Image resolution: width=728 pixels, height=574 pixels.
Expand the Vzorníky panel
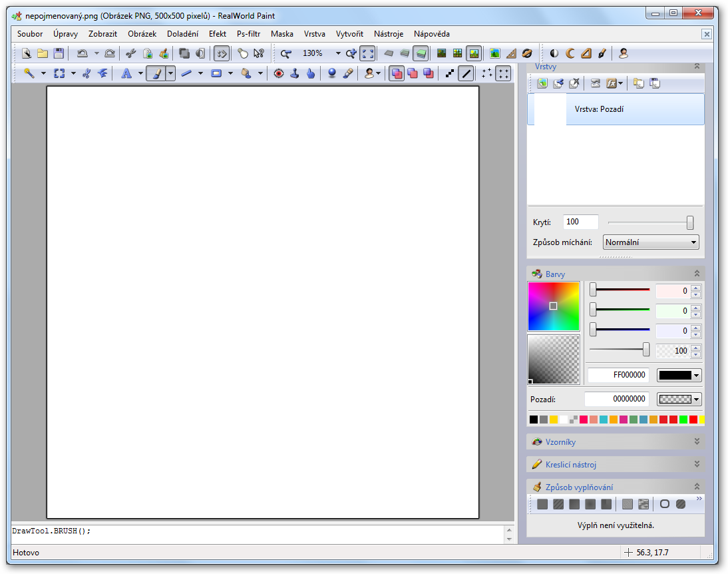697,441
